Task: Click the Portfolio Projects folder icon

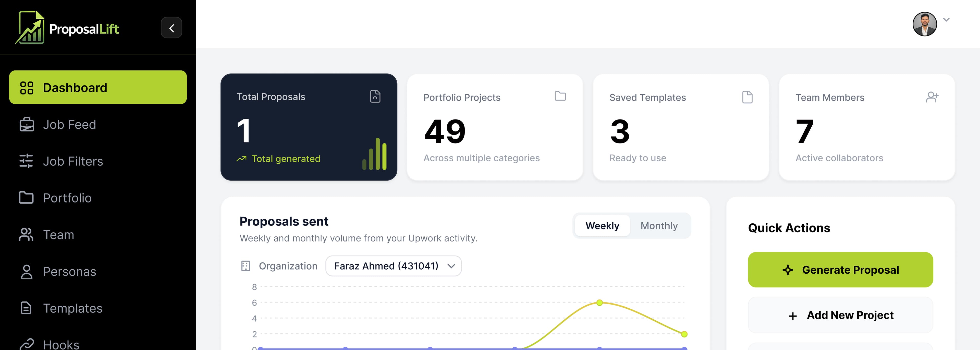Action: click(560, 96)
